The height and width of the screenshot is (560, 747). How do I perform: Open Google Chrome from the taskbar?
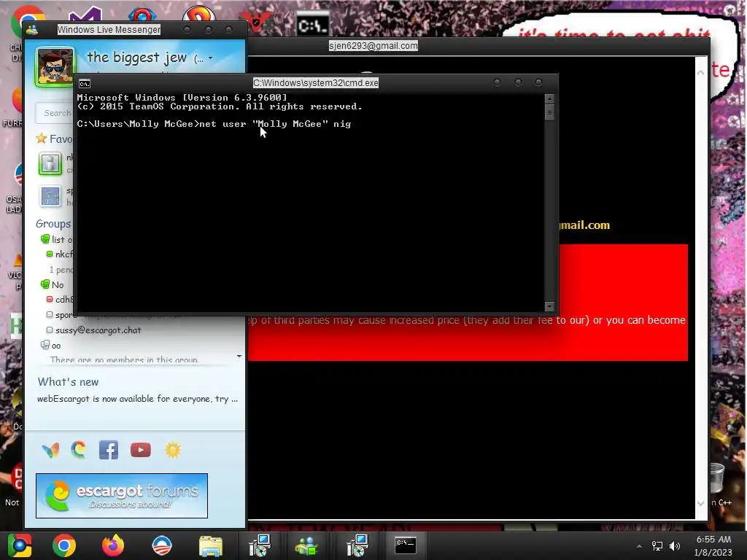[64, 545]
